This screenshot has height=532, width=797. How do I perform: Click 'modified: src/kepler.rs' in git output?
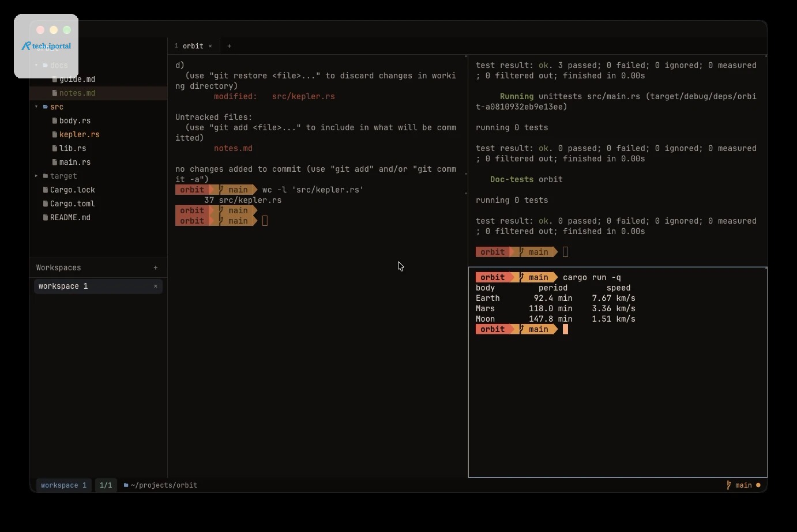275,96
